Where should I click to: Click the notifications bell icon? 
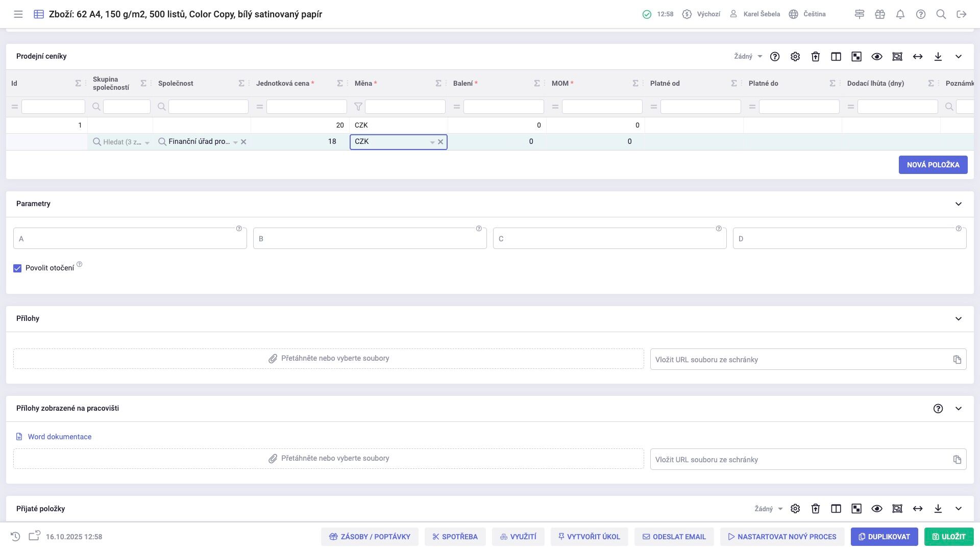(900, 14)
